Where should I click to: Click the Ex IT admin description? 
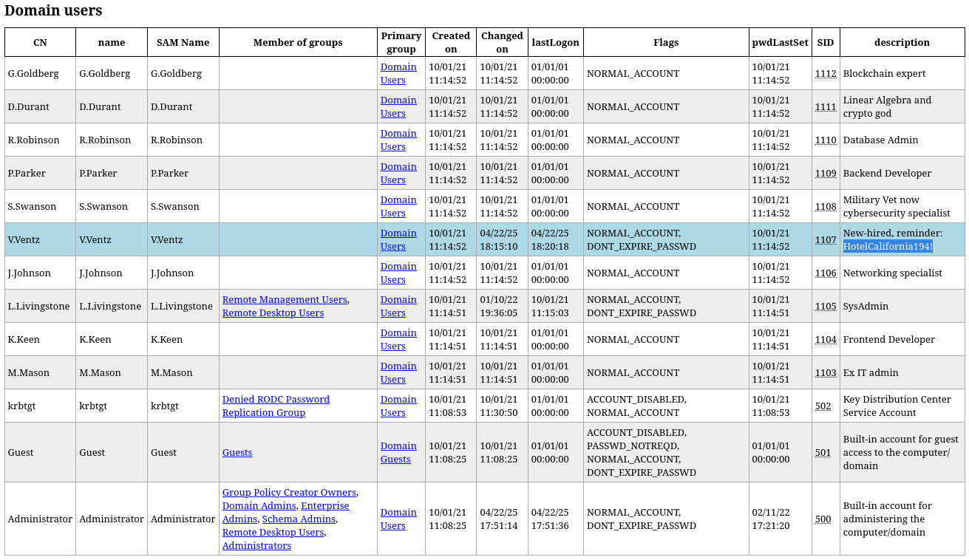click(871, 372)
